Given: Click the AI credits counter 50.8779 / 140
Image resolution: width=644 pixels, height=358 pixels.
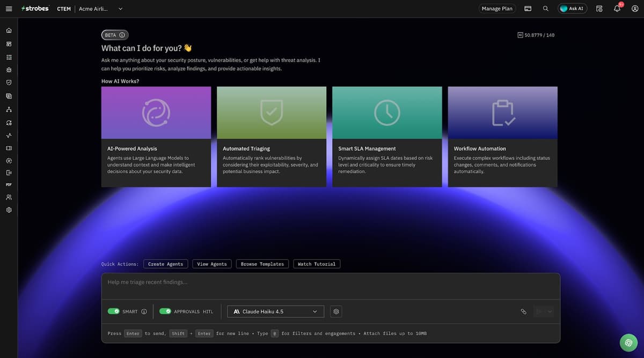Looking at the screenshot, I should 536,35.
